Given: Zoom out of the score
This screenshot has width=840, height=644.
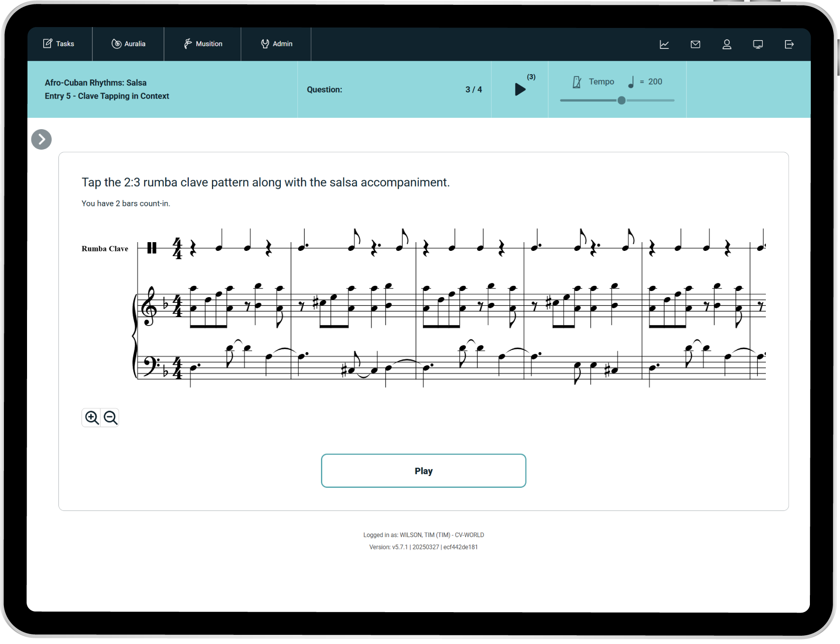Looking at the screenshot, I should [110, 418].
